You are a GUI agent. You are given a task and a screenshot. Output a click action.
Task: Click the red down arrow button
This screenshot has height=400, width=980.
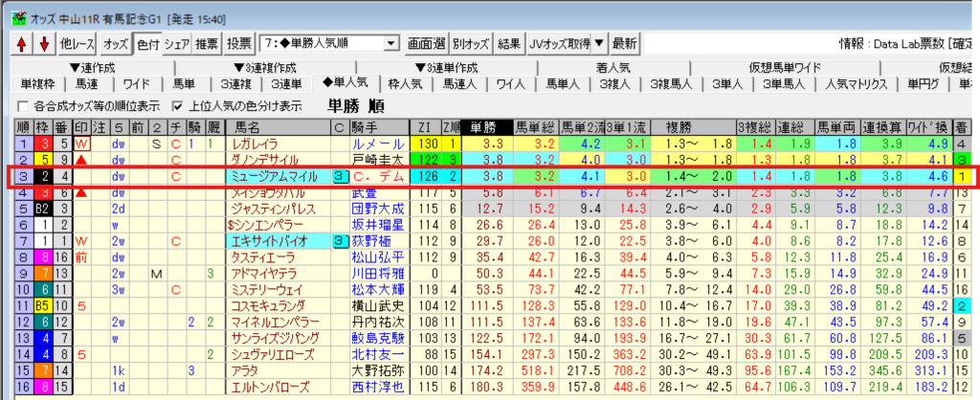coord(42,44)
